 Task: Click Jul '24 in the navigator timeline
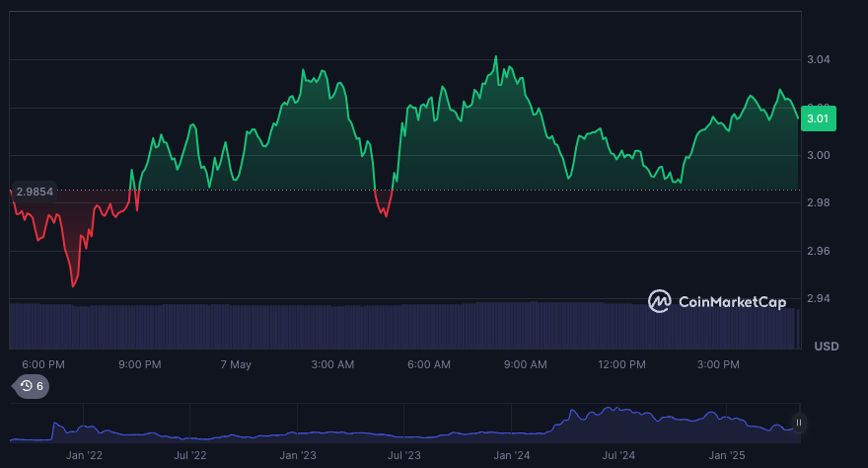(618, 455)
